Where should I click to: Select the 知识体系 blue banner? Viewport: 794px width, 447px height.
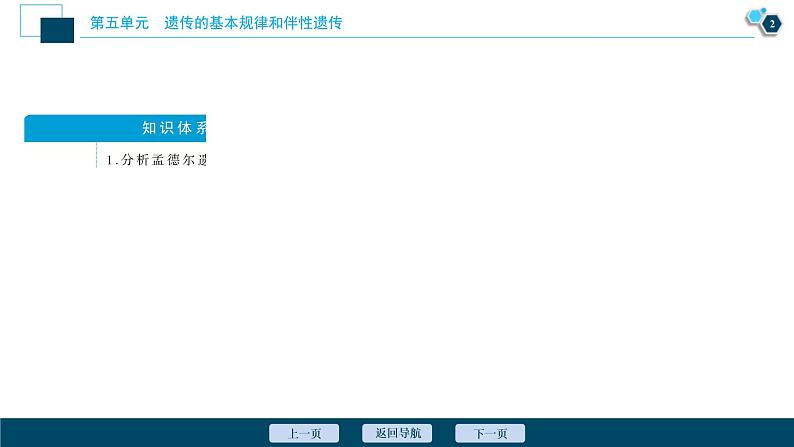click(x=115, y=128)
